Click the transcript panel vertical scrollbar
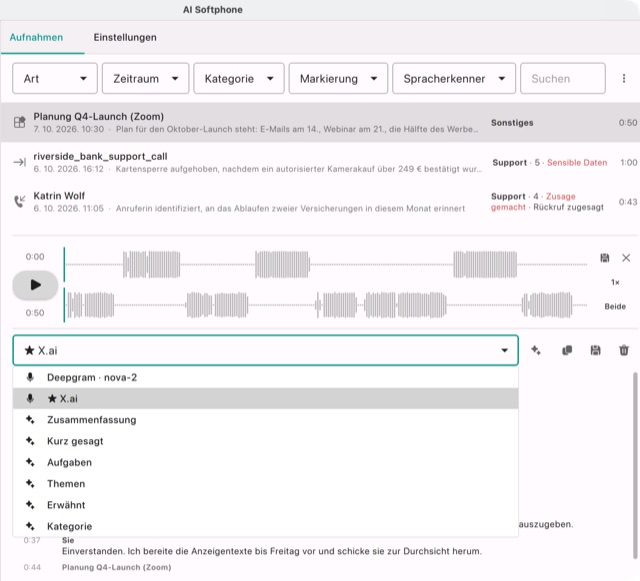This screenshot has width=640, height=581. (x=635, y=465)
